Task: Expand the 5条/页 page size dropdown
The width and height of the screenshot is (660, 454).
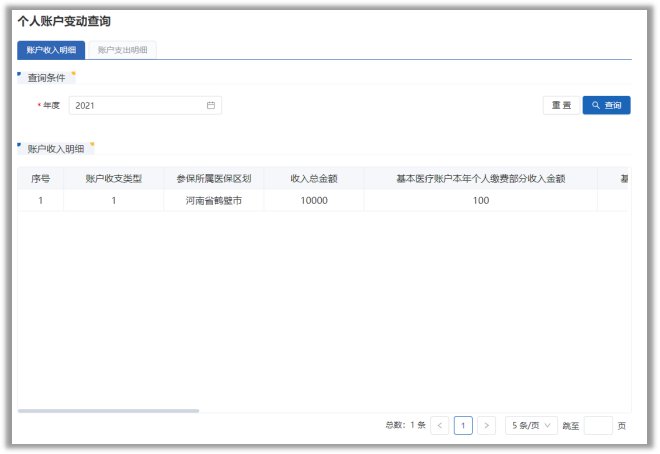Action: pos(531,425)
